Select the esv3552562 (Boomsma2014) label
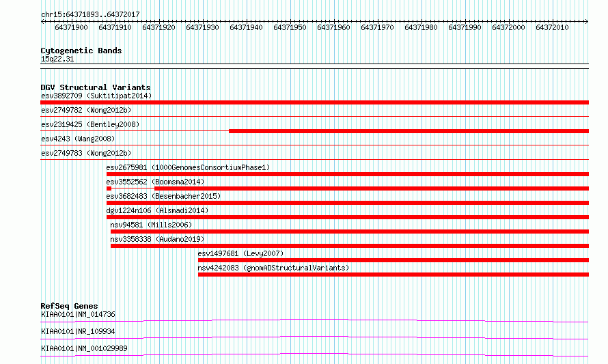Screen dimensions: 608x364 [x=155, y=182]
